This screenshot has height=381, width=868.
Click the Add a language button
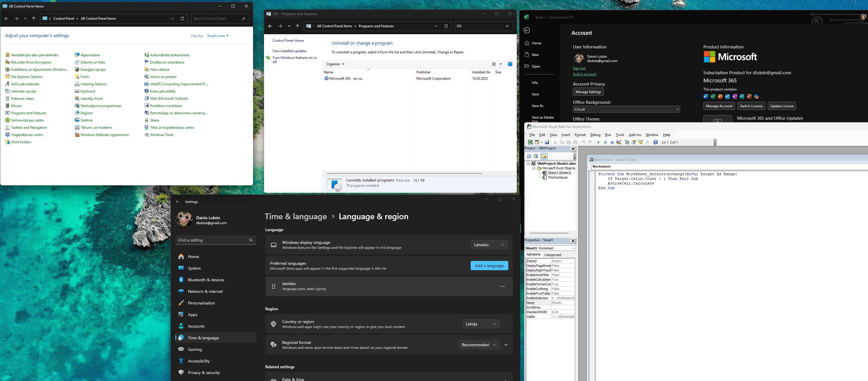click(x=489, y=266)
